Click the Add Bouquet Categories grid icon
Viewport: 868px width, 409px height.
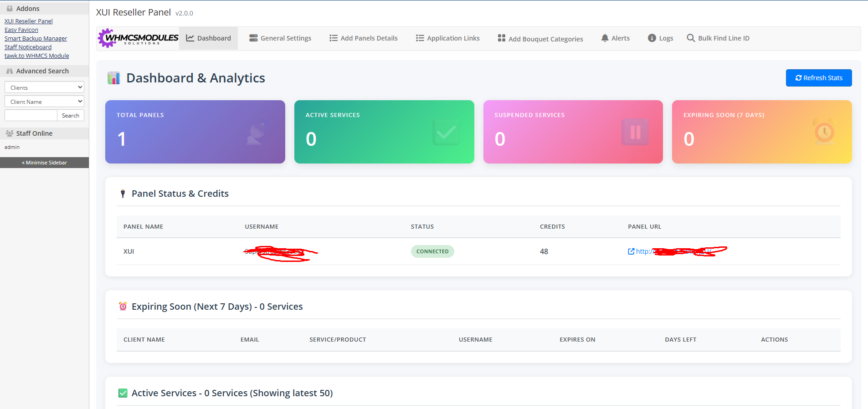502,38
